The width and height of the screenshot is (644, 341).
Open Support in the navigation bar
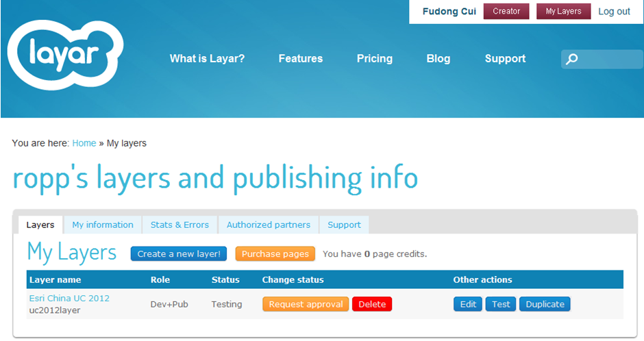[505, 59]
